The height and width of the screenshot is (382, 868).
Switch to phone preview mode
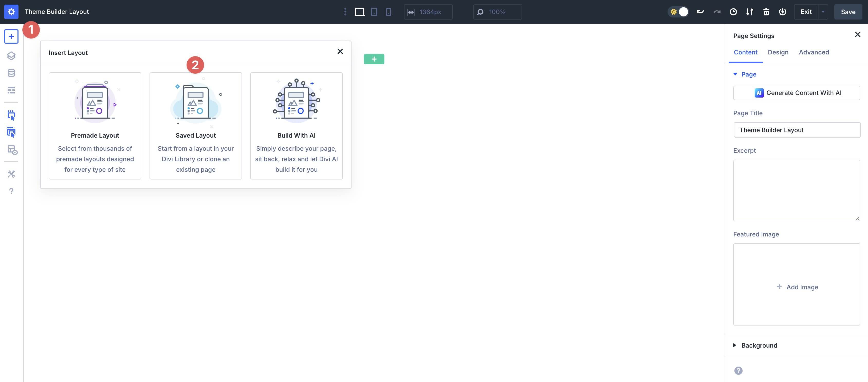[389, 12]
